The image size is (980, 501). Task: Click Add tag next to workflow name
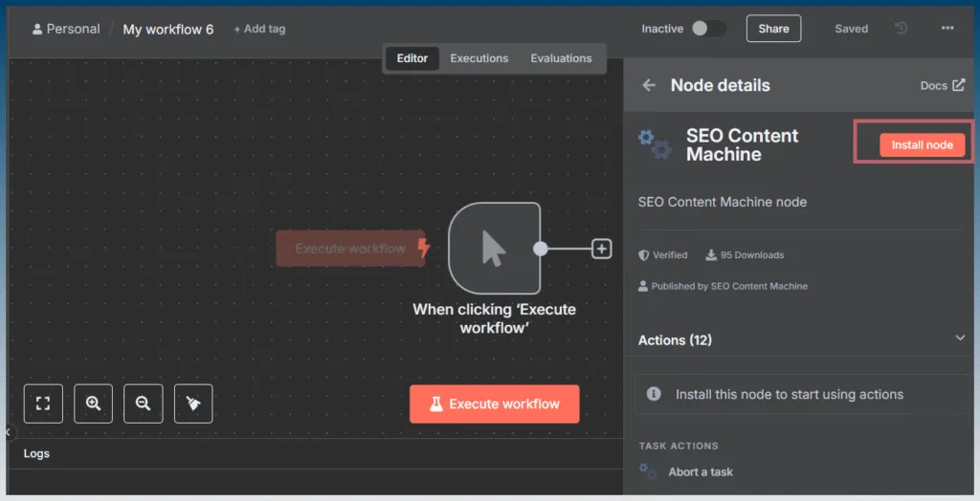[259, 29]
